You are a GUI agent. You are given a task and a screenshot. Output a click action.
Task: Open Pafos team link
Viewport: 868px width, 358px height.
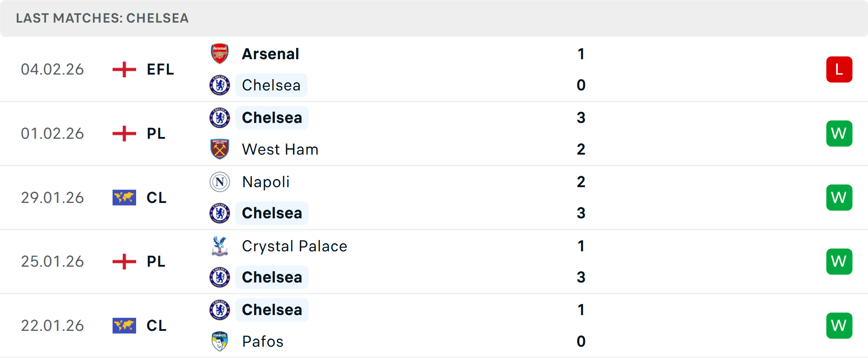point(263,341)
